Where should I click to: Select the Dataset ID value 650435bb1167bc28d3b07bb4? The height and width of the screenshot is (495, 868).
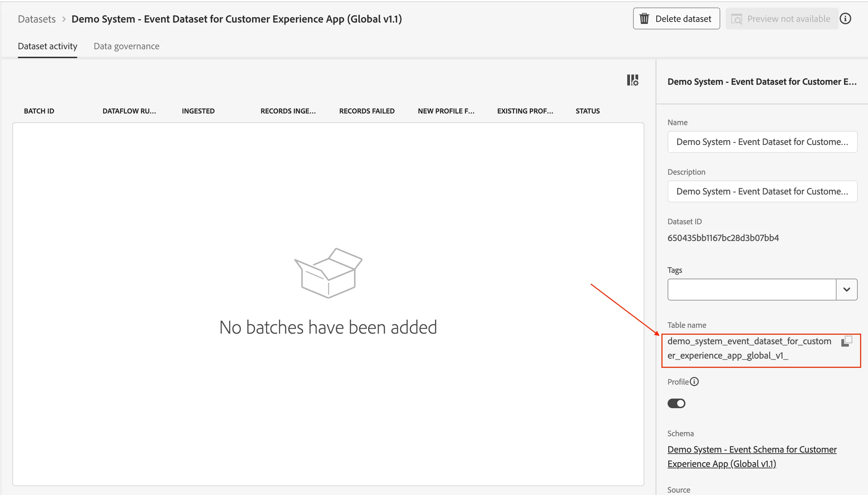click(723, 238)
